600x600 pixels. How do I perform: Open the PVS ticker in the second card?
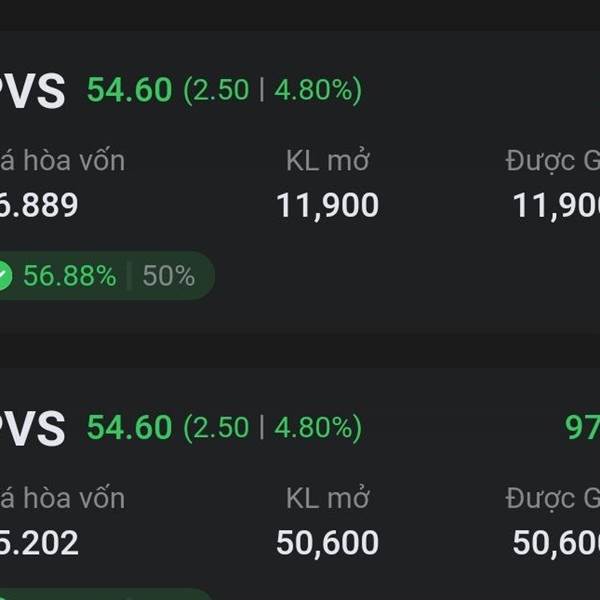pos(33,429)
